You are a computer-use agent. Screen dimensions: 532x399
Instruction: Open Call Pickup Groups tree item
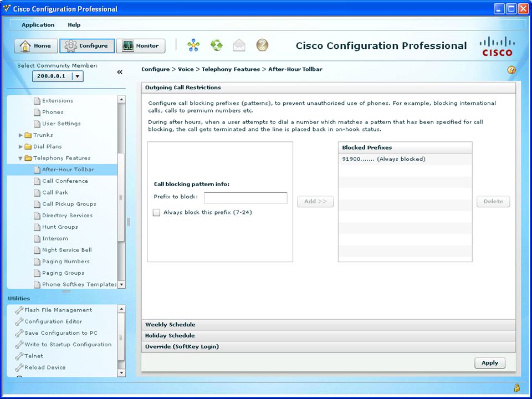[x=69, y=204]
